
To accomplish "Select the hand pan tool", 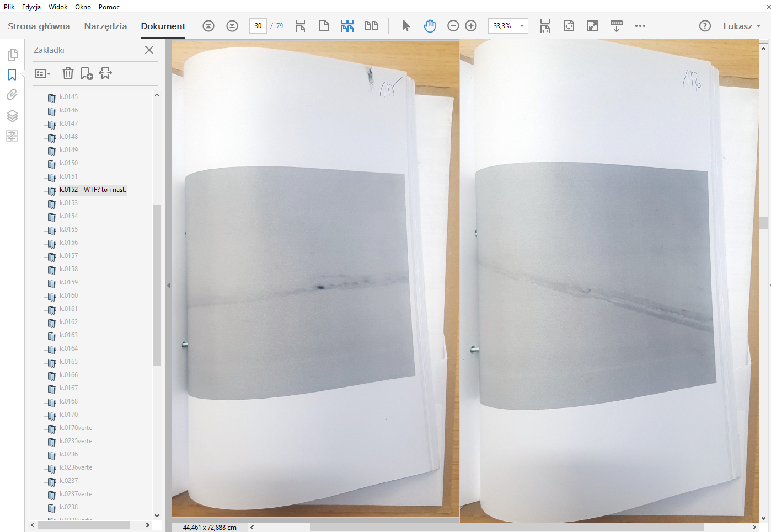I will 430,26.
